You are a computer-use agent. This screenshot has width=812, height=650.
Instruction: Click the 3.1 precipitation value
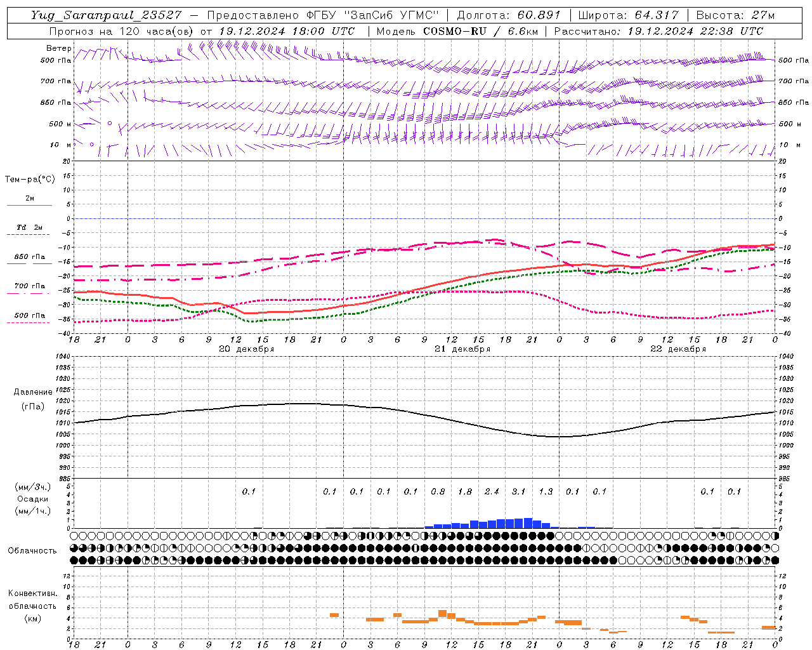(519, 491)
